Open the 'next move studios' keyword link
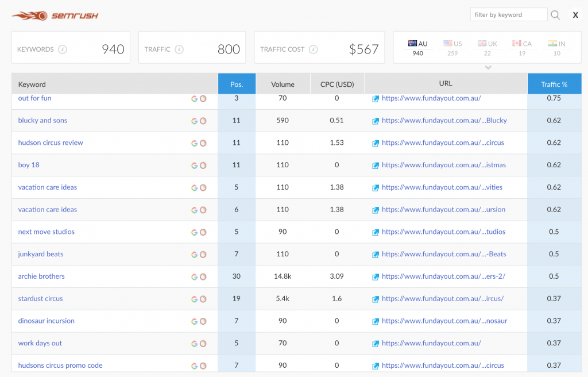The height and width of the screenshot is (377, 588). [x=47, y=232]
